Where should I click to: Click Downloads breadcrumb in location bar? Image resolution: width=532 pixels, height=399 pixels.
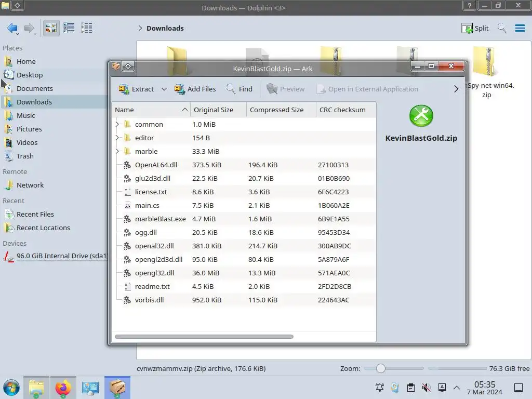[x=165, y=28]
